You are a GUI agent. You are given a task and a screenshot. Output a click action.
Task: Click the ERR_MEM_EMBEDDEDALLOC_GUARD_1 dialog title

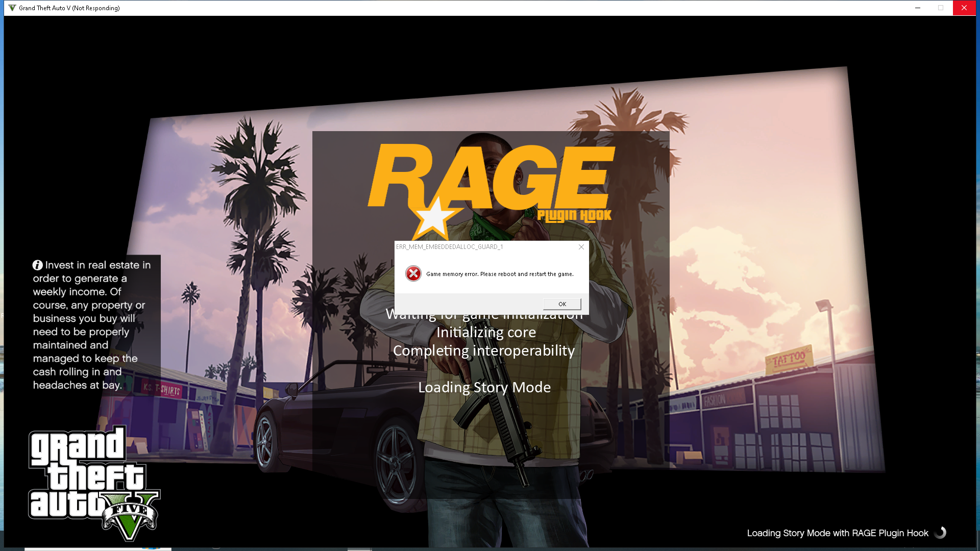450,247
